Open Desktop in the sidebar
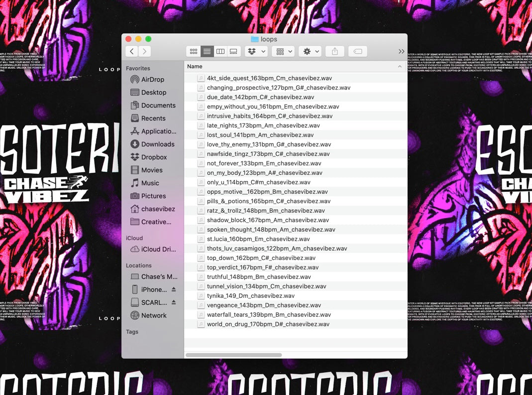 coord(153,92)
